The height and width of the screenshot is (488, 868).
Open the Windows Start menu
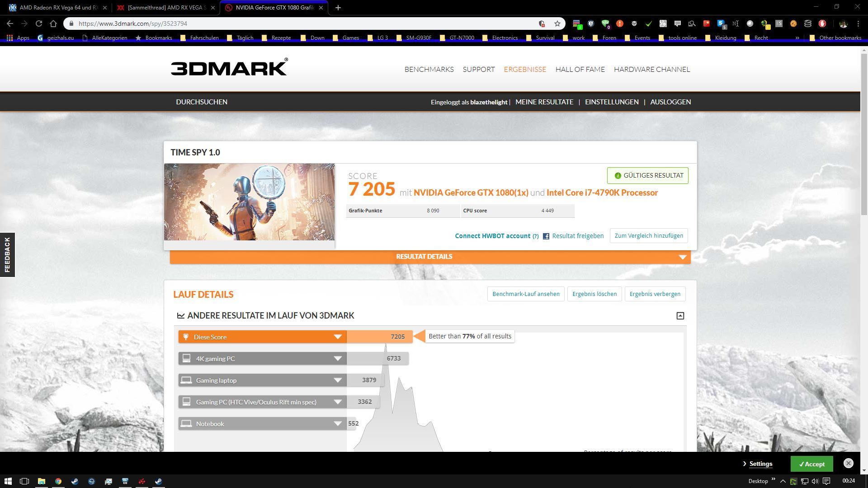[x=8, y=481]
